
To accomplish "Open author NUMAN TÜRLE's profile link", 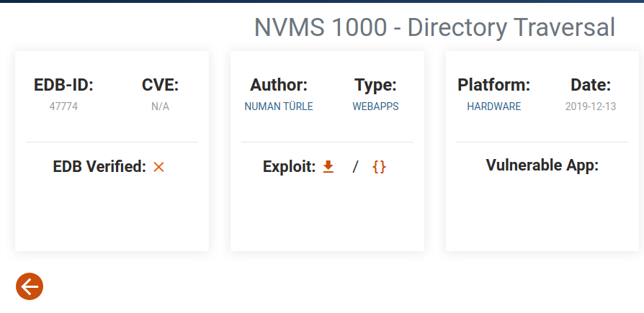I will (x=279, y=106).
